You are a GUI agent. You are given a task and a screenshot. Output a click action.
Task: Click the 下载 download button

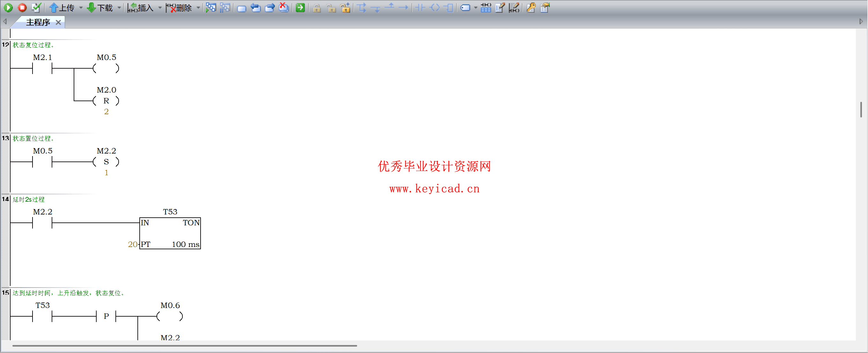[x=100, y=7]
